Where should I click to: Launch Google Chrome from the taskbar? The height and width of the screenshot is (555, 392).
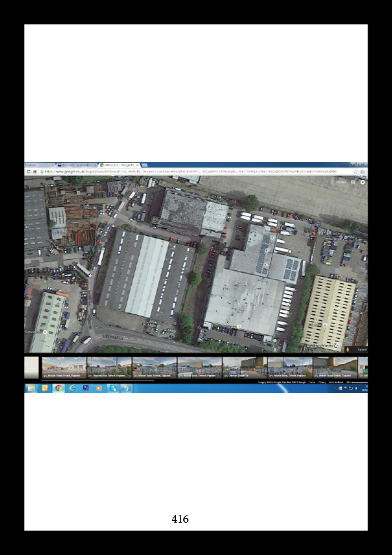(59, 388)
